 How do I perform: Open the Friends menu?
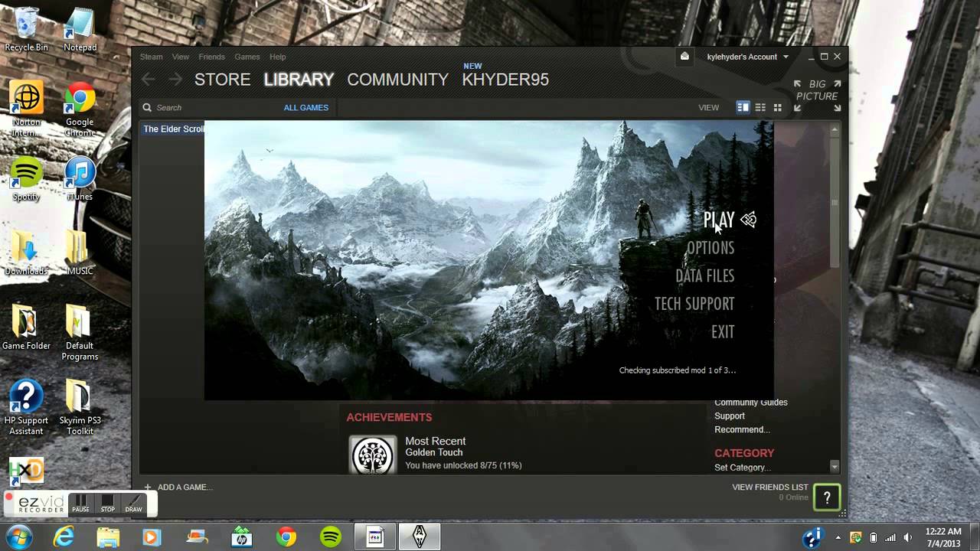pos(211,57)
